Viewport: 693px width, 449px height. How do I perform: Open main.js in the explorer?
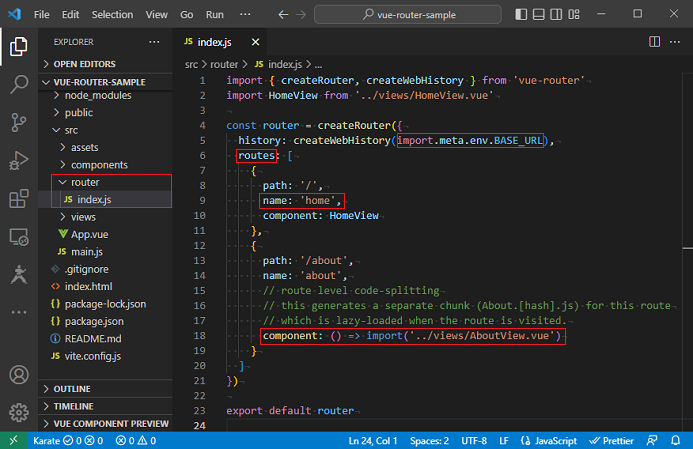click(105, 251)
